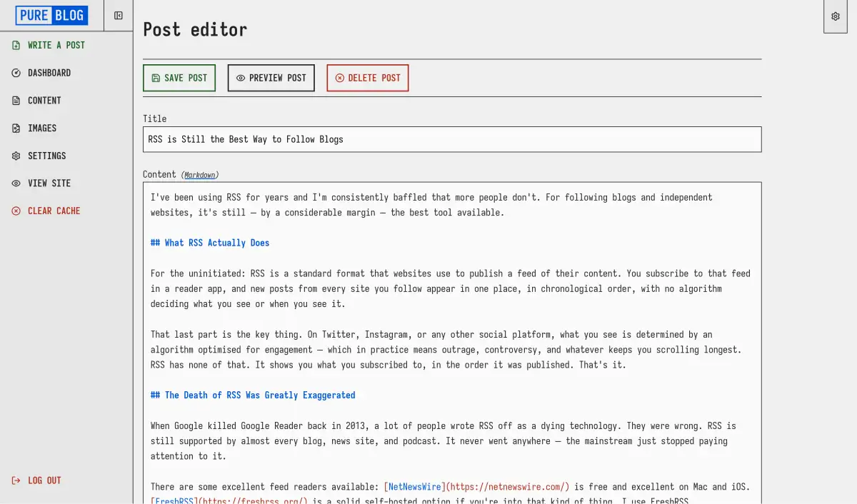Click the Content document icon
This screenshot has width=857, height=504.
coord(16,101)
